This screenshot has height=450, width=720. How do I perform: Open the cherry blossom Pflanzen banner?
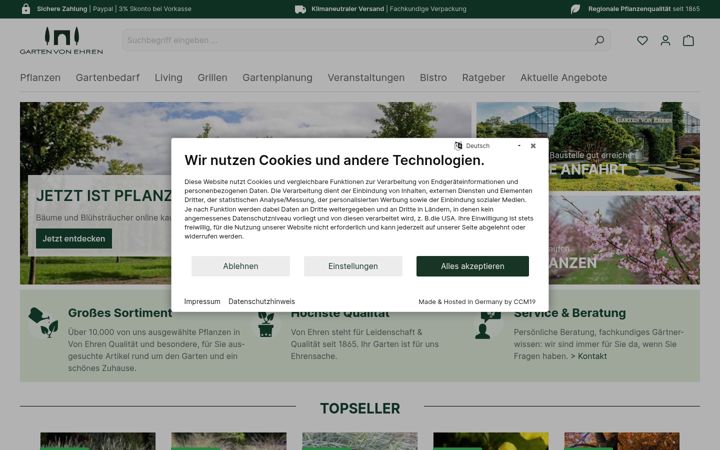(x=624, y=240)
